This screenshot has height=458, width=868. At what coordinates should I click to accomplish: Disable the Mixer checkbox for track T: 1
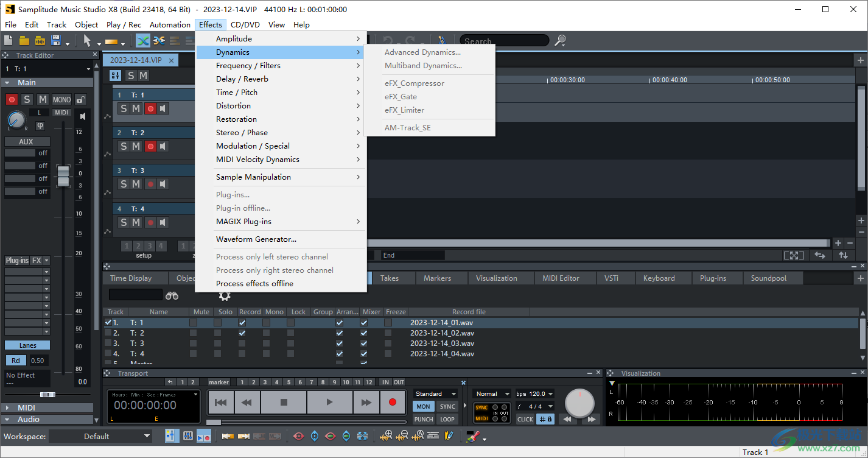click(363, 323)
